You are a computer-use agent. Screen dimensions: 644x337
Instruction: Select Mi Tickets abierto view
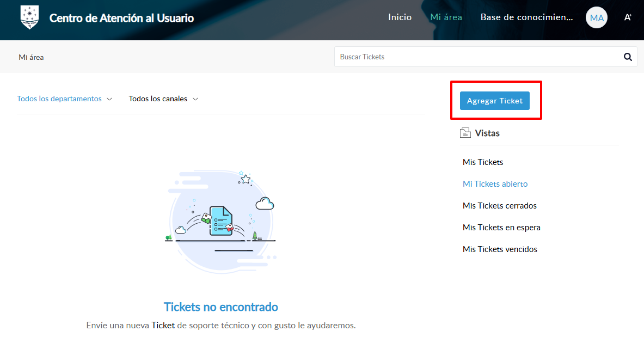(495, 184)
